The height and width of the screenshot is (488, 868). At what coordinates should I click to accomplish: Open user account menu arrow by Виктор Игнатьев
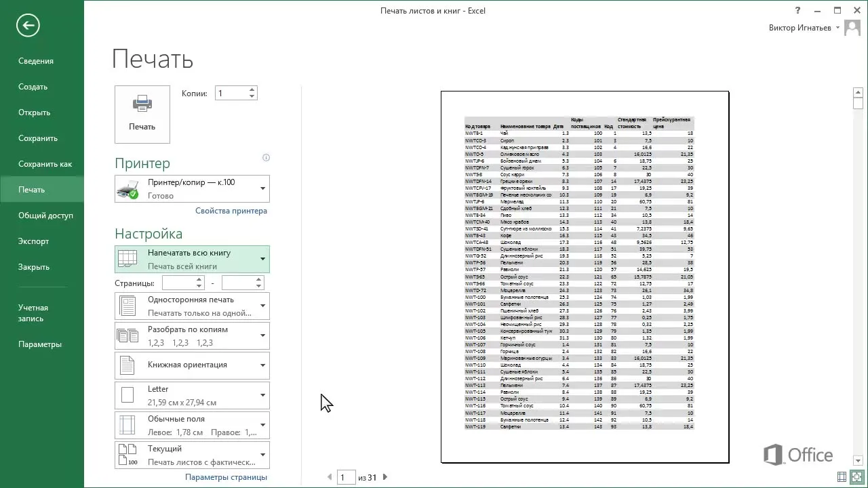pyautogui.click(x=838, y=28)
